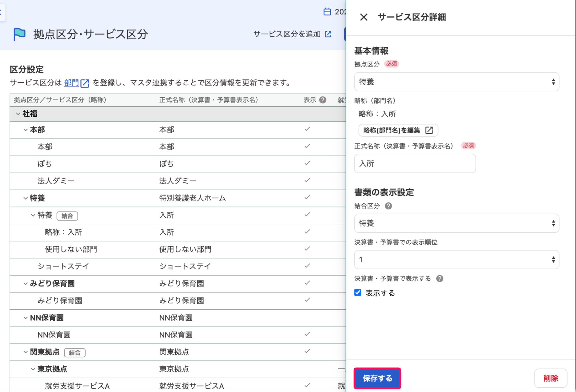Select the ショートステイ row
This screenshot has height=392, width=576.
tap(178, 266)
